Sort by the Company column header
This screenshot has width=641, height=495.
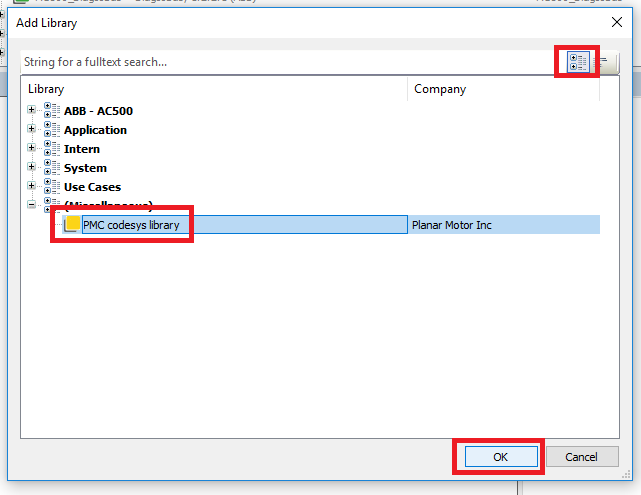pyautogui.click(x=500, y=89)
